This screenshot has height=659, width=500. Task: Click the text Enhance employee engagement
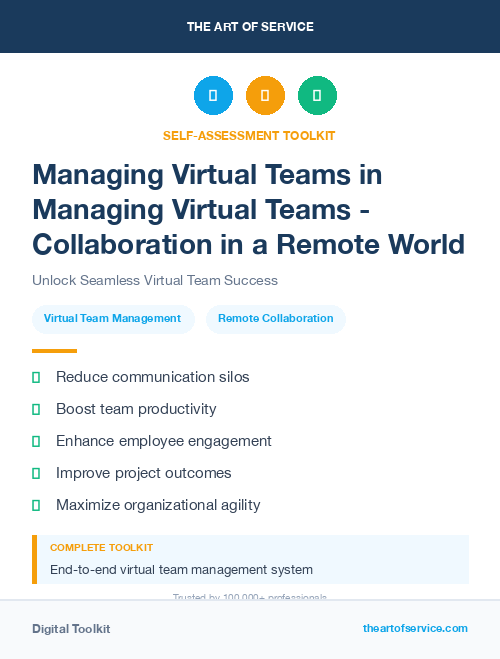[164, 441]
